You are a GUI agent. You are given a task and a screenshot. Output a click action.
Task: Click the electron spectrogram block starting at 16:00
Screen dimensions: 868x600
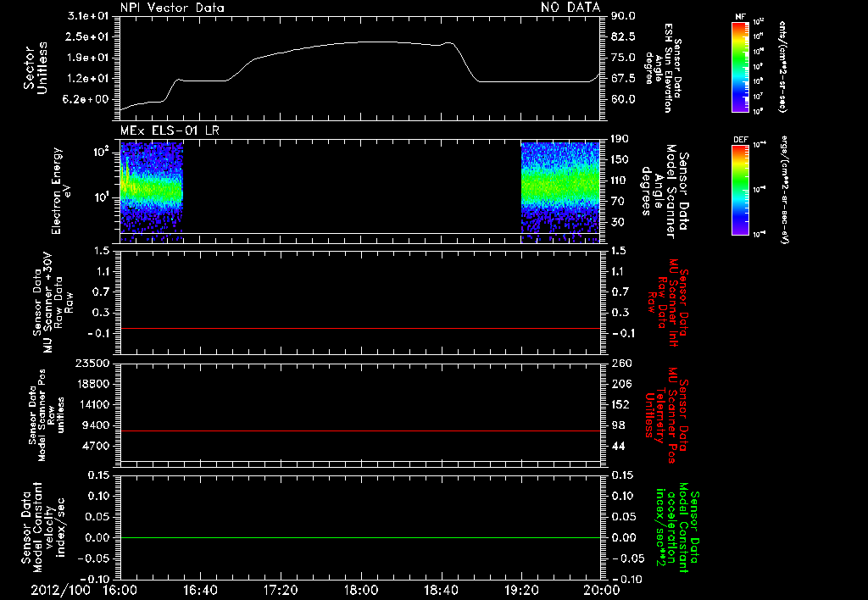click(151, 192)
